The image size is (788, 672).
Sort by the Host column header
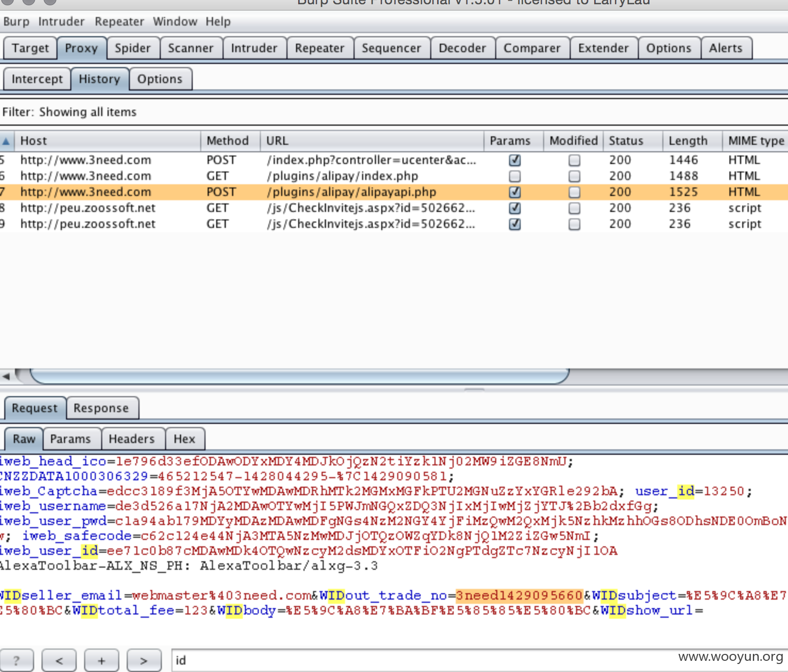tap(108, 141)
